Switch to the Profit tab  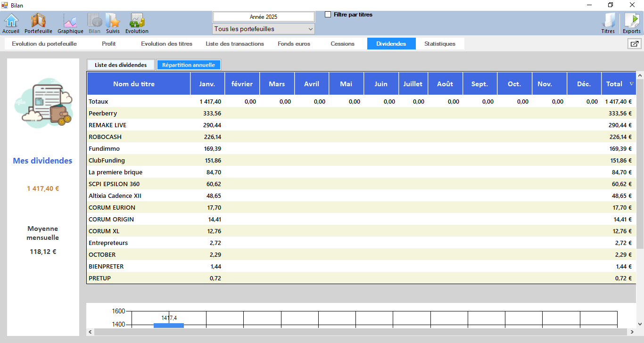(108, 44)
